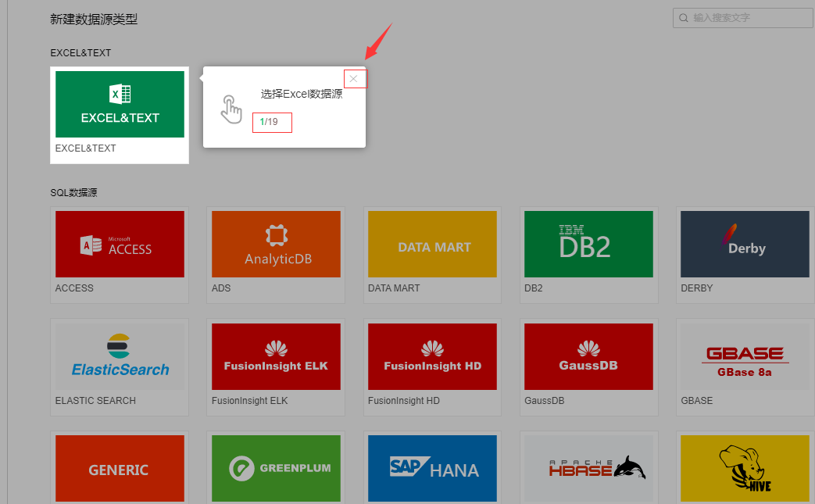Click the FusionInsight HD caption label
Viewport: 815px width, 504px height.
click(404, 401)
